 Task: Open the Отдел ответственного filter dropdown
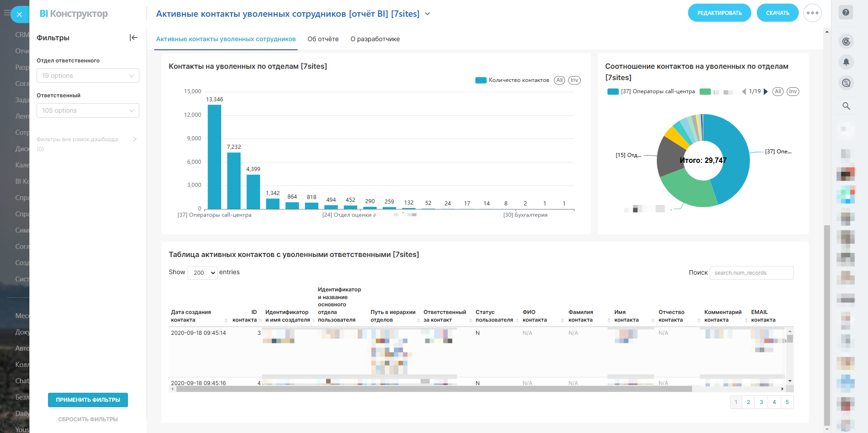click(x=88, y=76)
